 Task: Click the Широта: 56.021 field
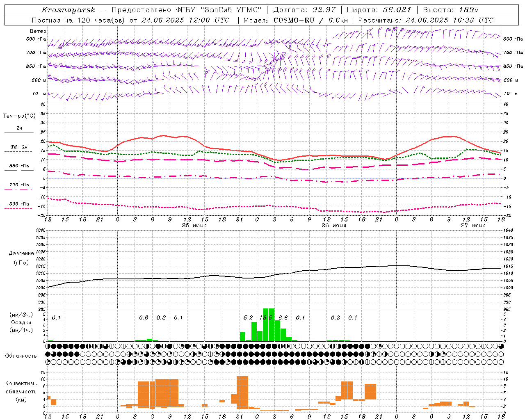click(379, 10)
